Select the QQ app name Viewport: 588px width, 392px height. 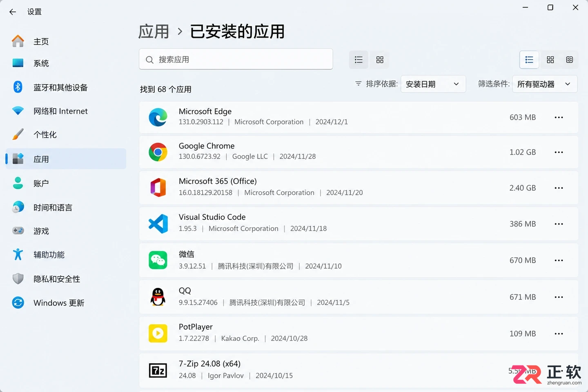[185, 291]
